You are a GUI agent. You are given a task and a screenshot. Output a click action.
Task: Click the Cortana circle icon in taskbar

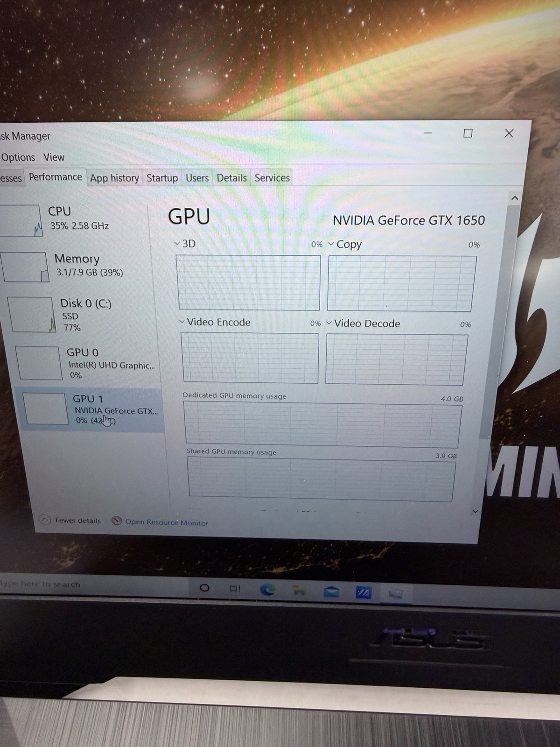204,588
